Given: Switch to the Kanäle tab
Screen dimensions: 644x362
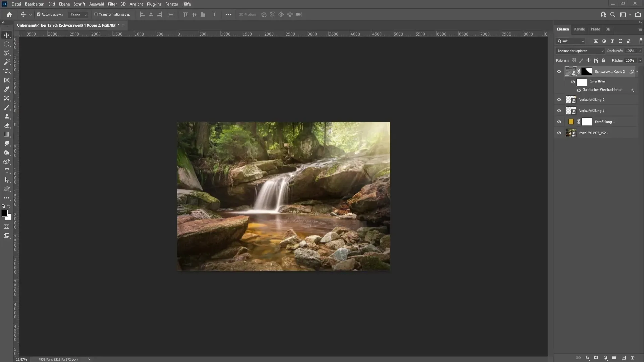Looking at the screenshot, I should tap(579, 29).
